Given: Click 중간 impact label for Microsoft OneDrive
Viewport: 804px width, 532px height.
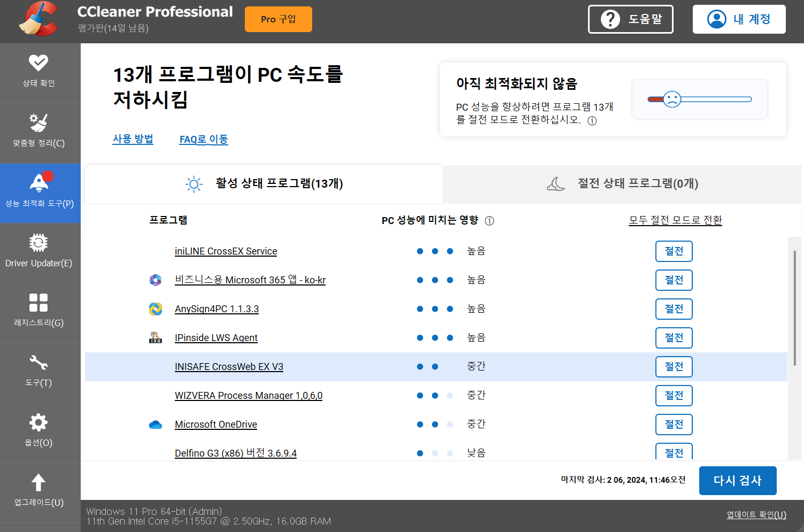Looking at the screenshot, I should [476, 424].
